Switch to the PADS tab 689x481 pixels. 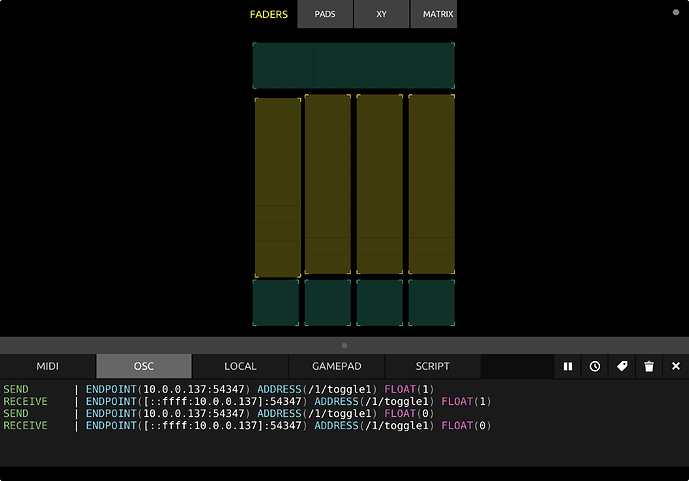325,14
